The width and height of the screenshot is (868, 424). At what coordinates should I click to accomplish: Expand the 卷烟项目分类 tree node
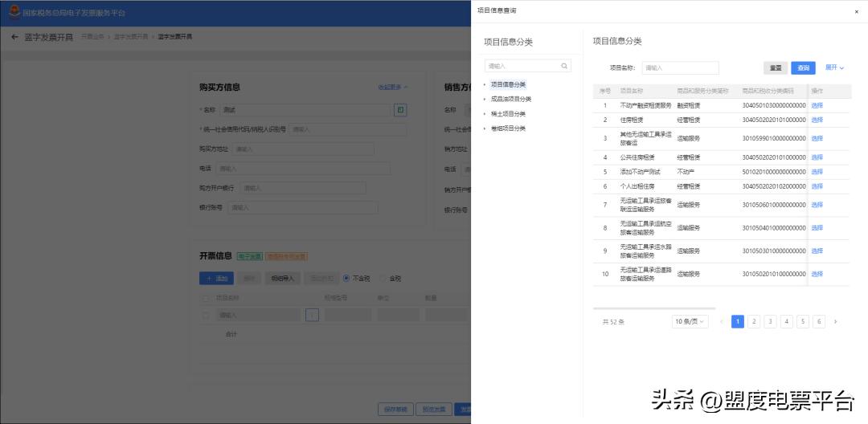[485, 128]
